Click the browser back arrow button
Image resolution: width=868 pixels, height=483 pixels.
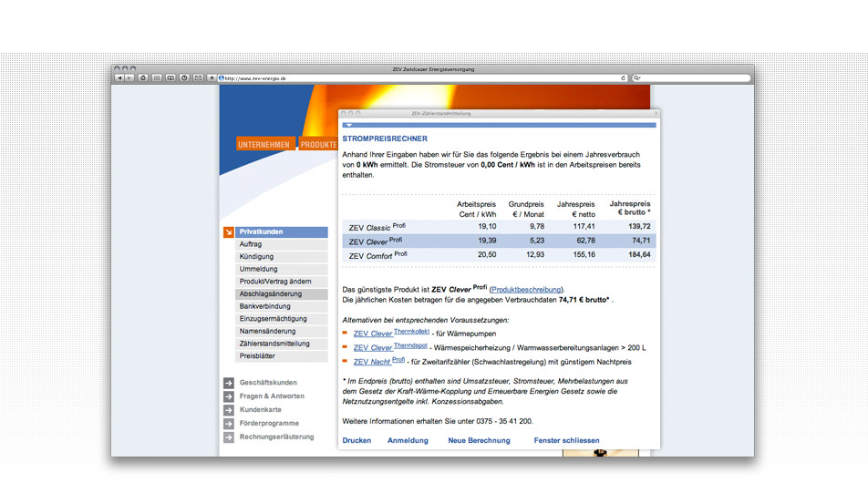click(119, 78)
